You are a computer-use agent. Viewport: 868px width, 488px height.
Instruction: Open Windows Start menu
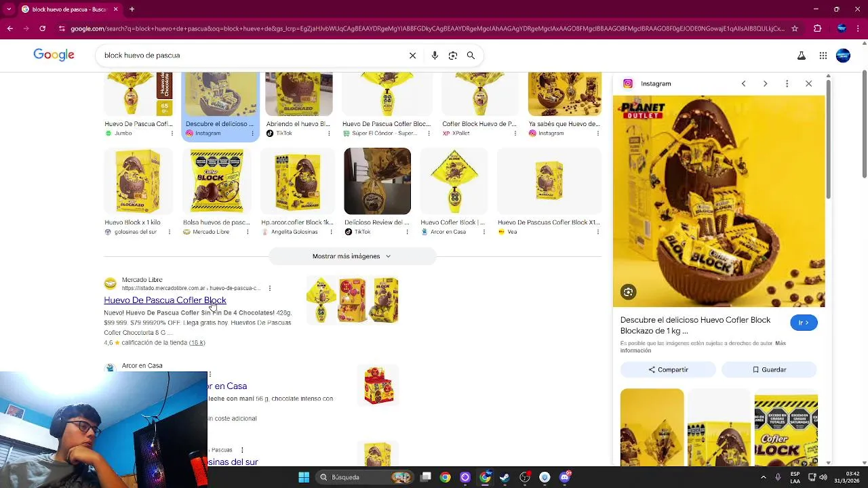[304, 477]
